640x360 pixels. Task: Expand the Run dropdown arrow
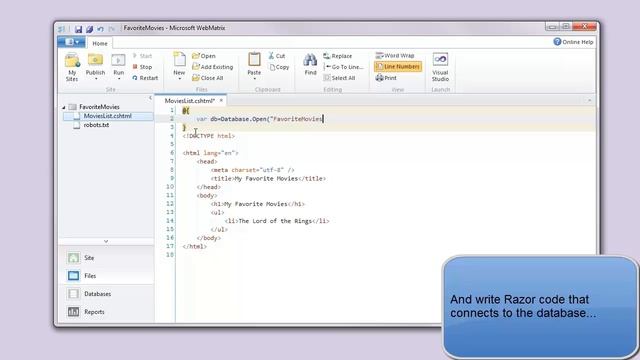119,79
